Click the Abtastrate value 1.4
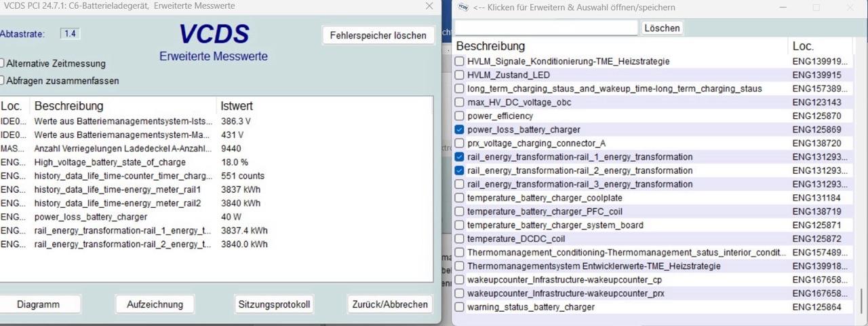 70,33
